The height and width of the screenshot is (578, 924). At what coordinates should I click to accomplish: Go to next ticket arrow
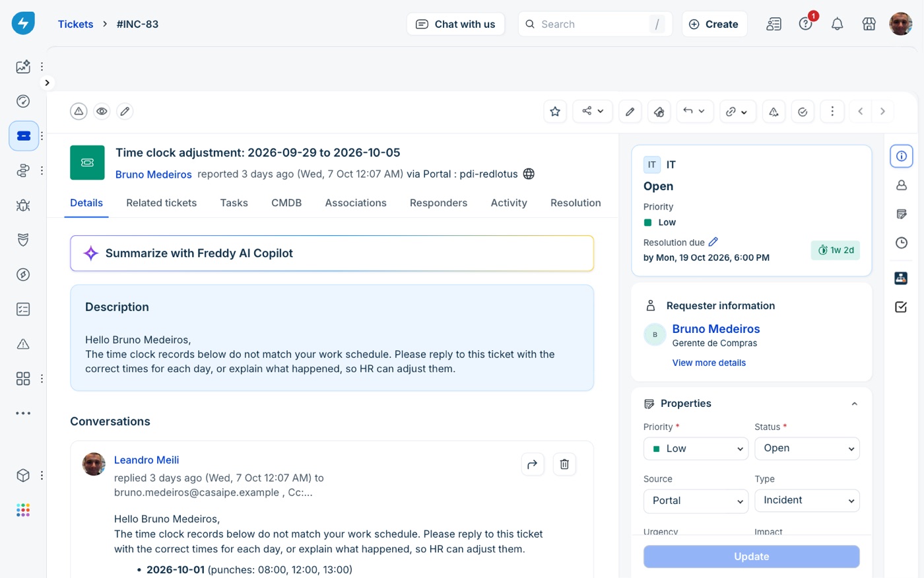pyautogui.click(x=882, y=112)
